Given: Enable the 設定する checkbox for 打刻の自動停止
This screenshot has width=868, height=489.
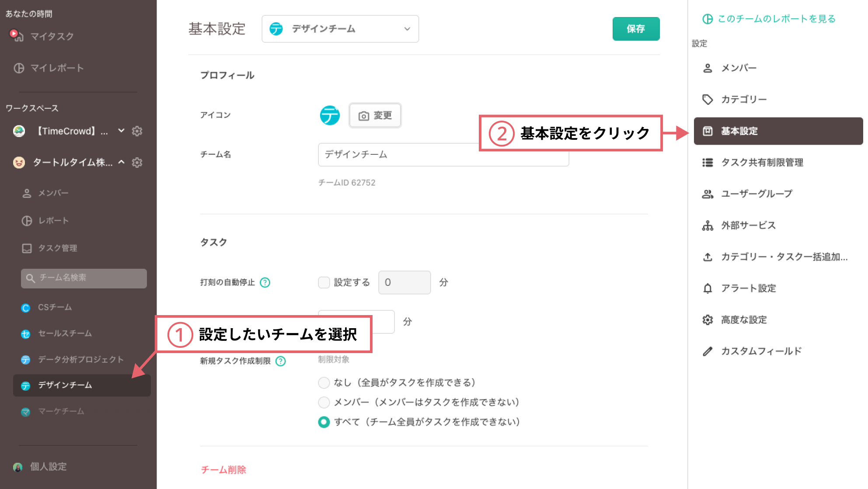Looking at the screenshot, I should tap(324, 282).
